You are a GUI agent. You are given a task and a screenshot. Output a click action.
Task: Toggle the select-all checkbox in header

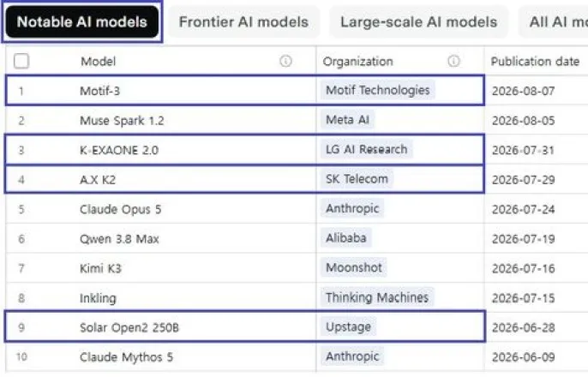tap(21, 61)
